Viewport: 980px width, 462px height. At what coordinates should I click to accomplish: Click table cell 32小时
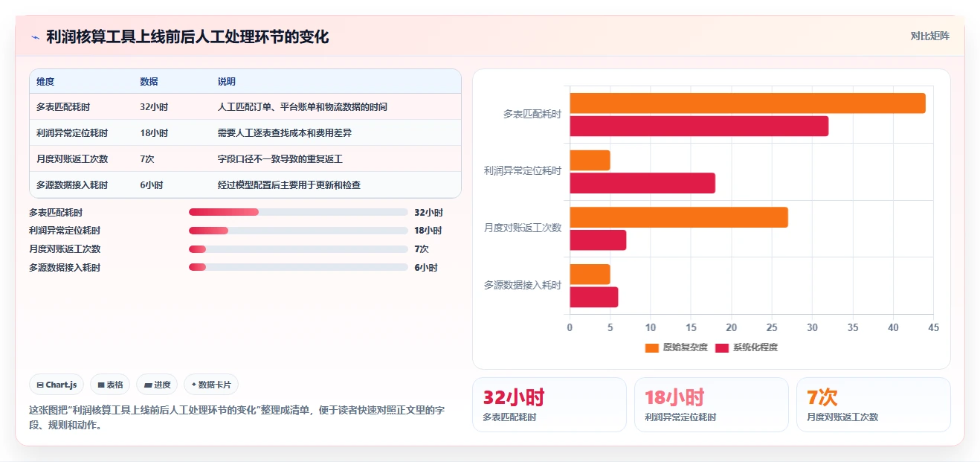click(x=154, y=107)
